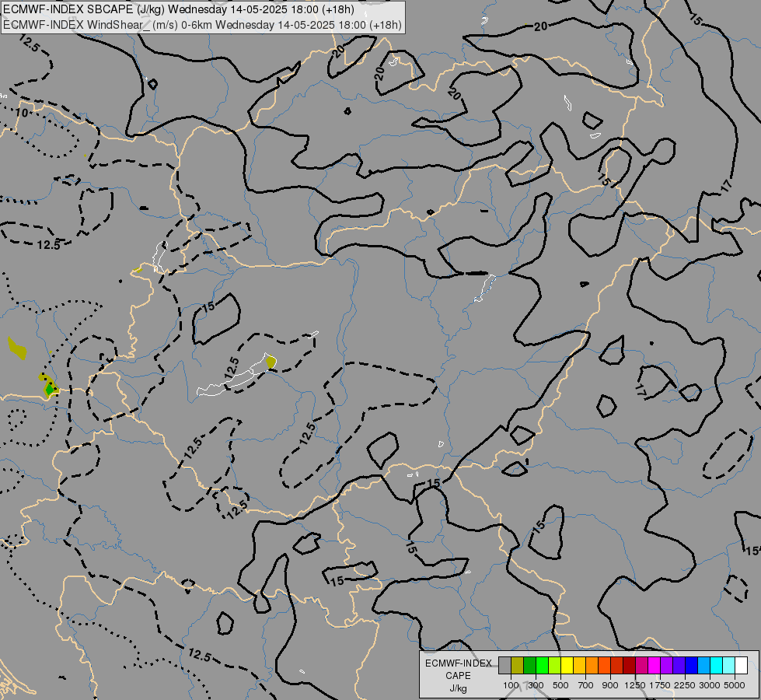This screenshot has width=761, height=700.
Task: Click the legend value 300
Action: [536, 685]
